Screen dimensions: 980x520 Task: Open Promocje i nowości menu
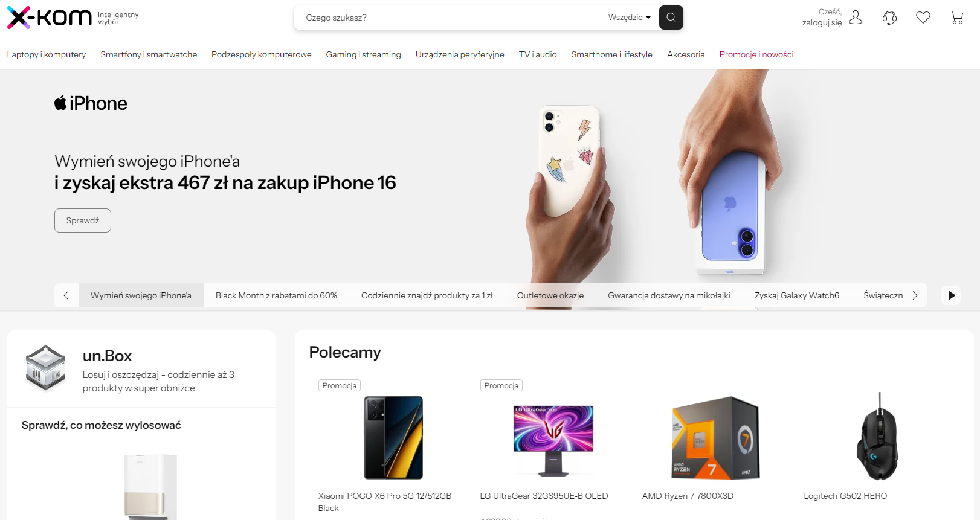[756, 54]
